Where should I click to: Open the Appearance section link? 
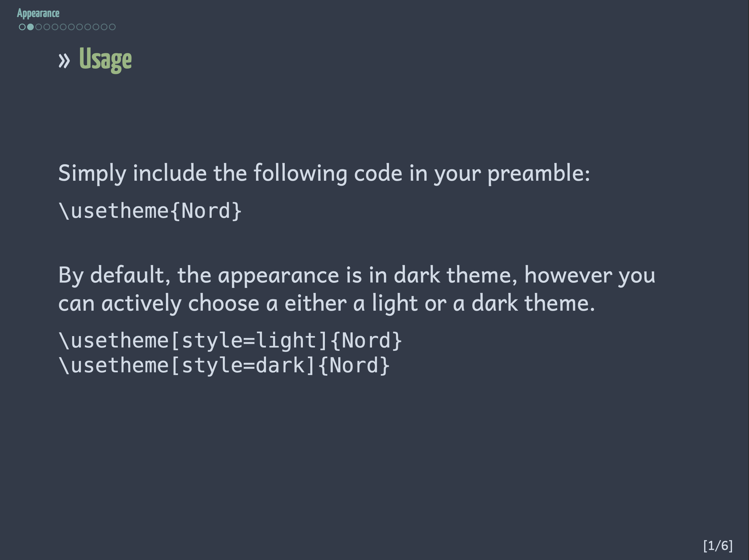click(38, 13)
